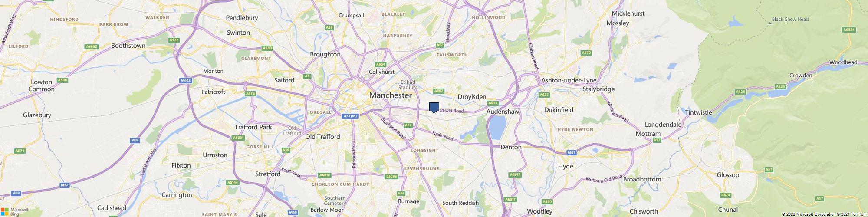Click the M67 motorway shield
The height and width of the screenshot is (217, 868).
pyautogui.click(x=572, y=152)
